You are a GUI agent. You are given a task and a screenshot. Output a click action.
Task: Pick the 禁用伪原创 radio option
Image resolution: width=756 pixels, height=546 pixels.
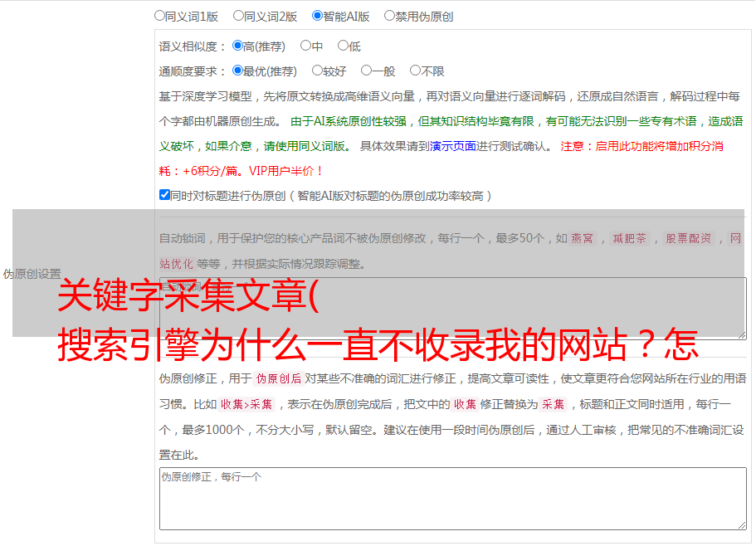390,15
